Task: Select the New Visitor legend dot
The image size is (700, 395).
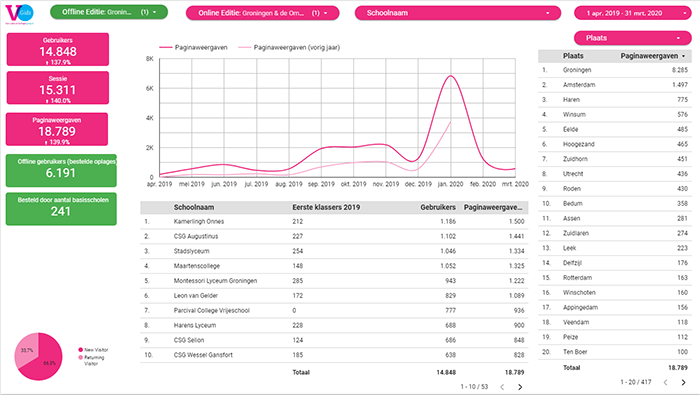Action: click(80, 349)
